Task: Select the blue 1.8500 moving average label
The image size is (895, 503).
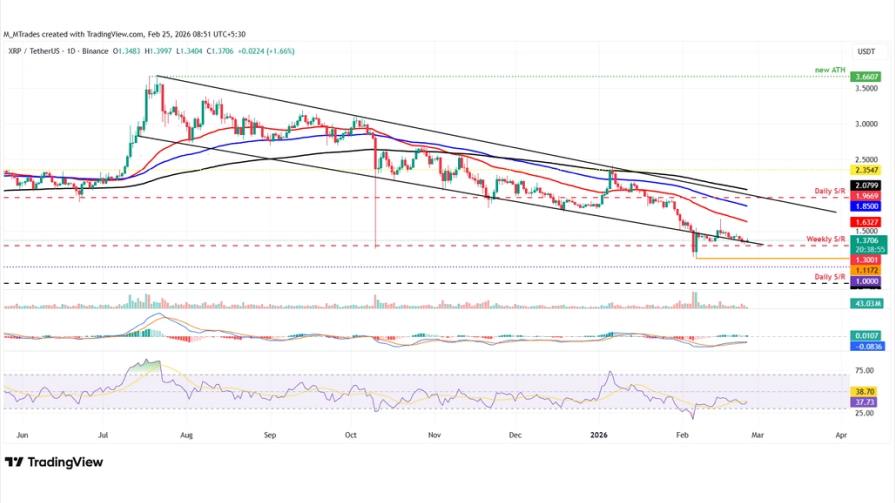Action: pyautogui.click(x=863, y=206)
